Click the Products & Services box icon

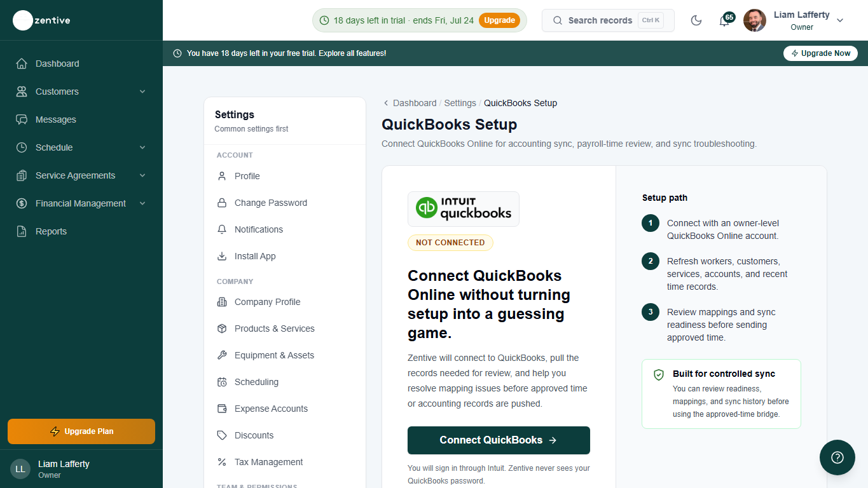point(222,329)
